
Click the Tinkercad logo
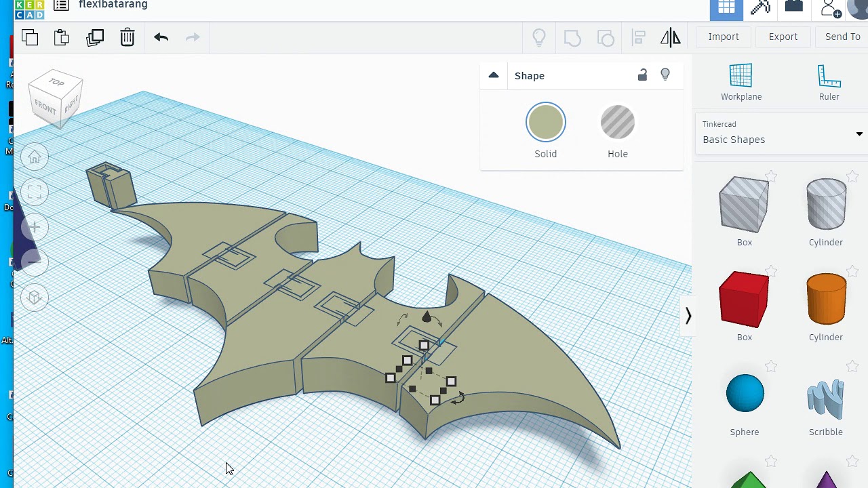point(29,8)
